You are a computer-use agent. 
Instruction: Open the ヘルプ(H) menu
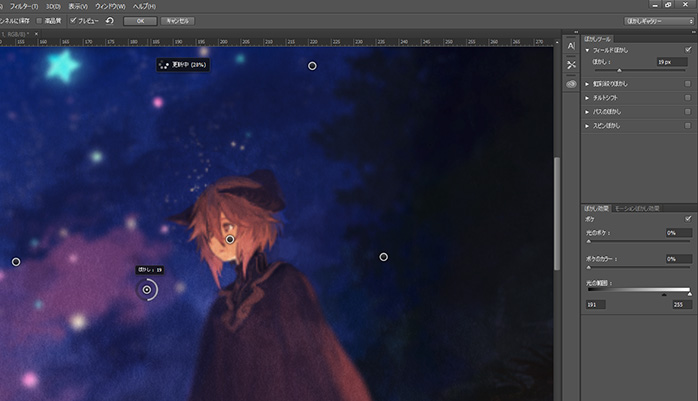coord(144,7)
